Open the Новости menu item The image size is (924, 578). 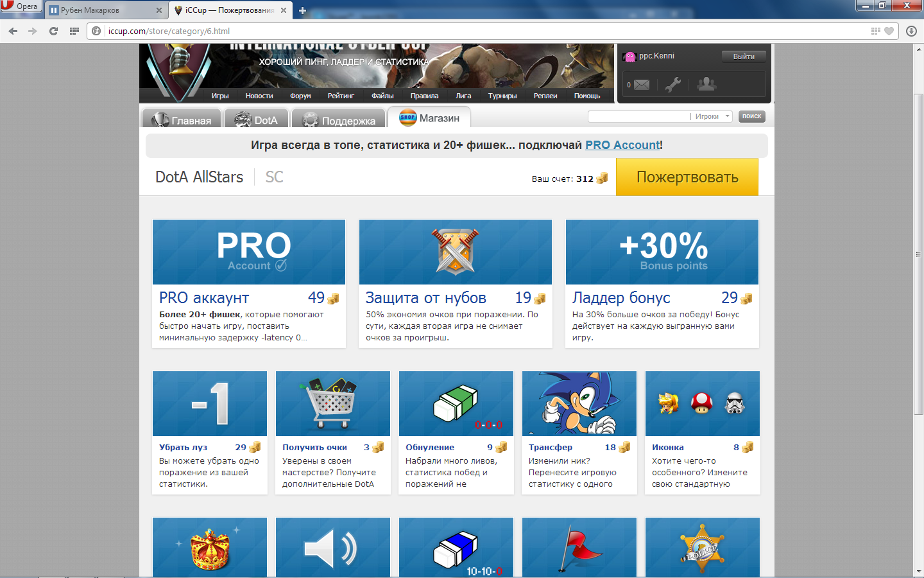[x=259, y=96]
